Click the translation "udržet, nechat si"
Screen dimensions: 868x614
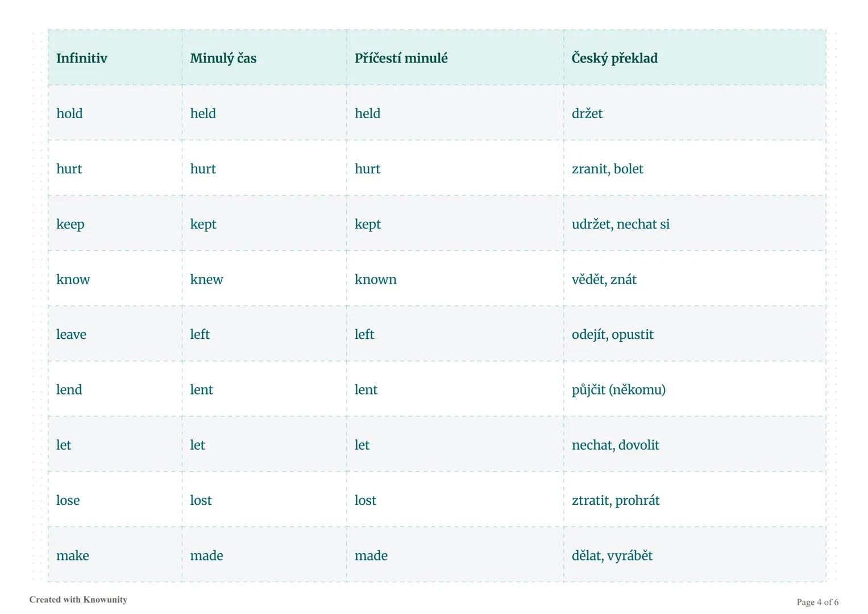[x=620, y=224]
